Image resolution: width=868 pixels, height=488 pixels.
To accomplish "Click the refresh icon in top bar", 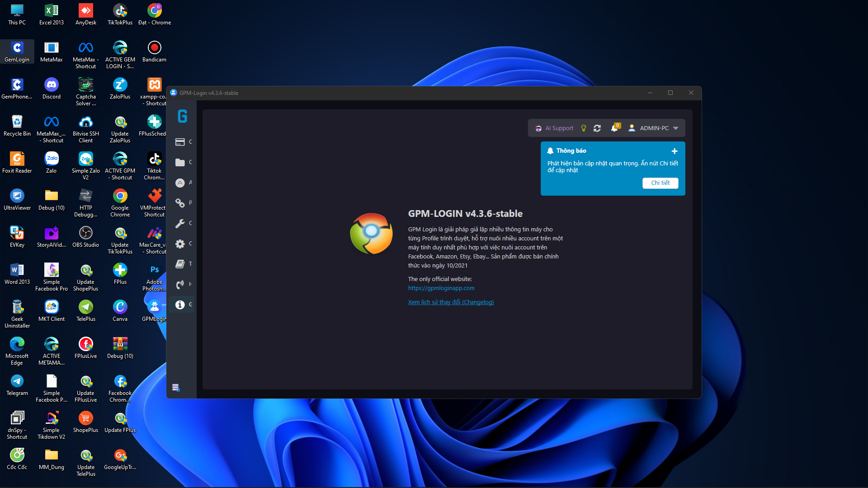I will 597,128.
